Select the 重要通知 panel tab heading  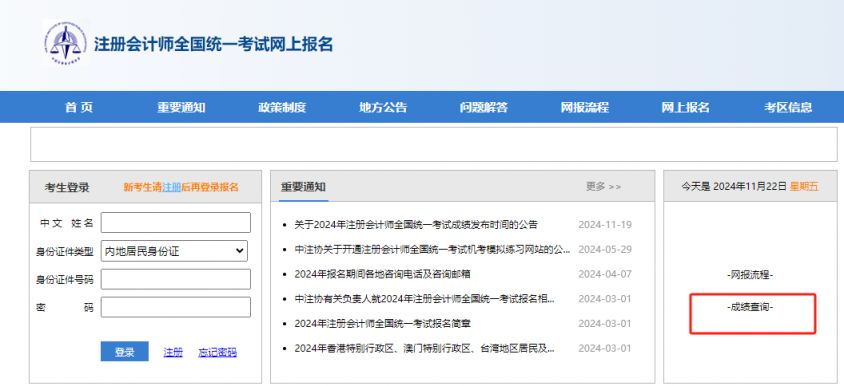coord(303,187)
